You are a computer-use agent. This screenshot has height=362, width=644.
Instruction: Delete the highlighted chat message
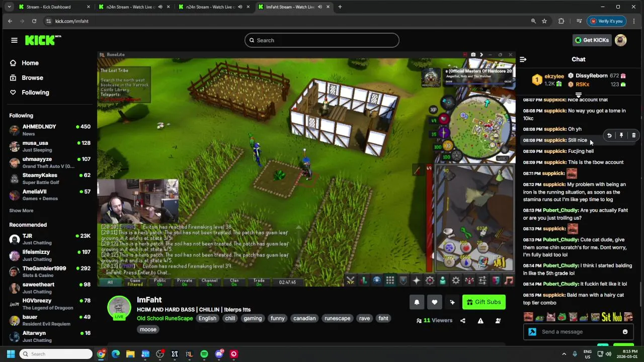click(633, 135)
